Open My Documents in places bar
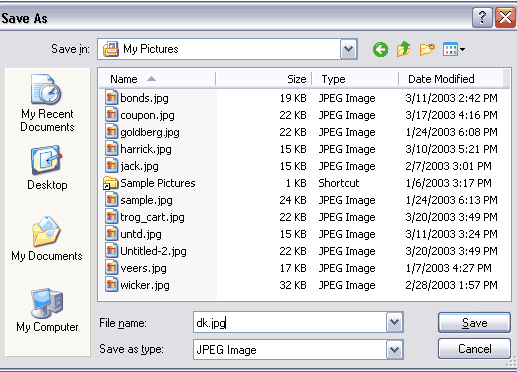 [x=47, y=239]
